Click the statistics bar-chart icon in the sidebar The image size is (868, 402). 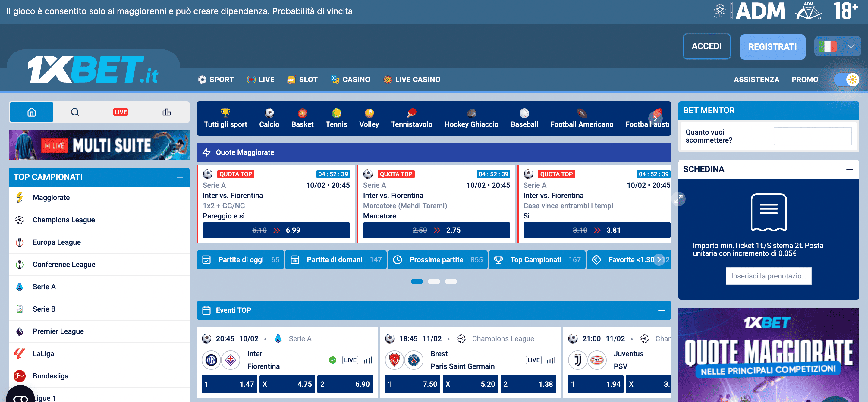[x=167, y=111]
